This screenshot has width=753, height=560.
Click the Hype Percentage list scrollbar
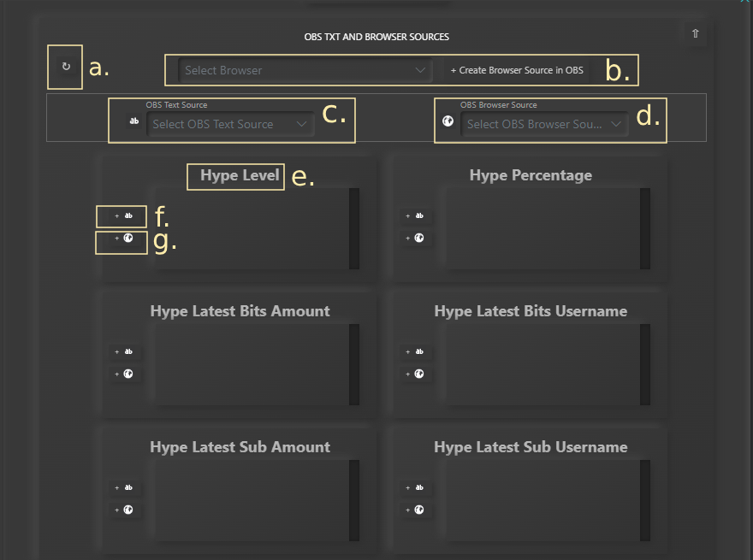645,228
